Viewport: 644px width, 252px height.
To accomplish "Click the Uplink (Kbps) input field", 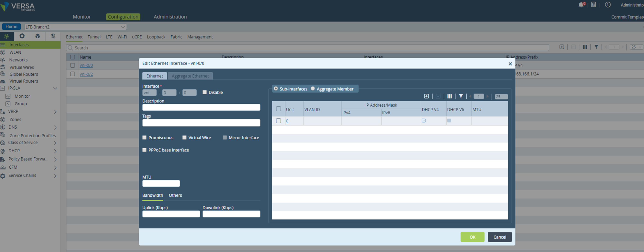I will click(171, 214).
